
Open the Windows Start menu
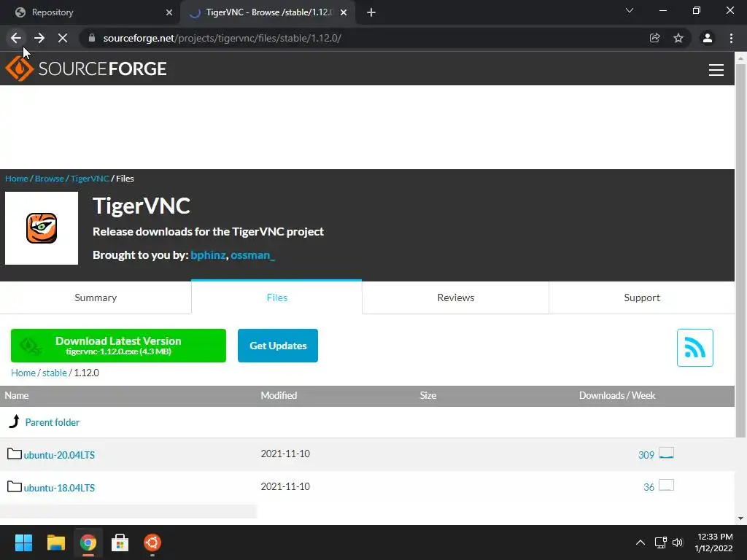point(23,542)
